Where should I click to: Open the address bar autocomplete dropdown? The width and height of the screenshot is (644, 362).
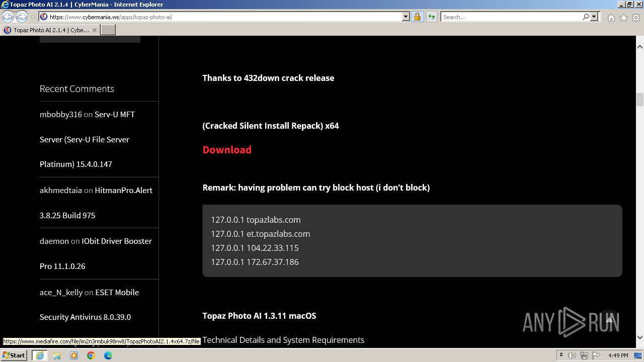pos(406,17)
